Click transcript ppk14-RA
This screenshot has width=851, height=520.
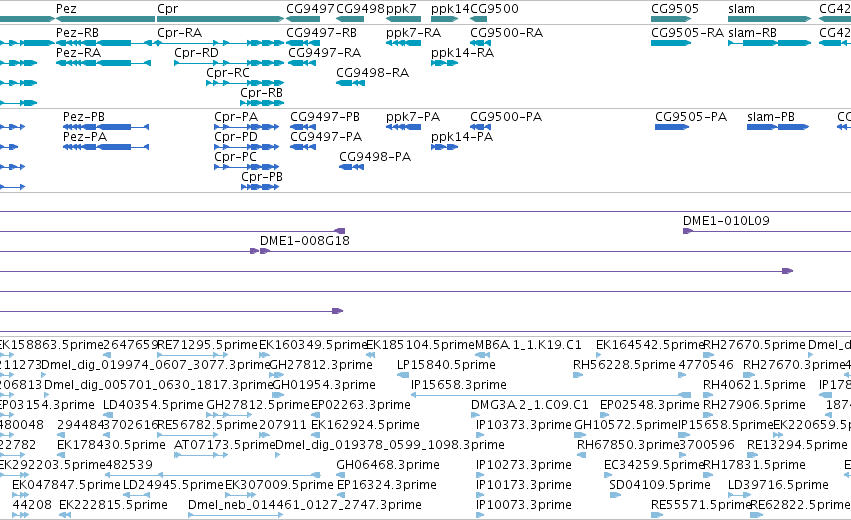click(444, 63)
